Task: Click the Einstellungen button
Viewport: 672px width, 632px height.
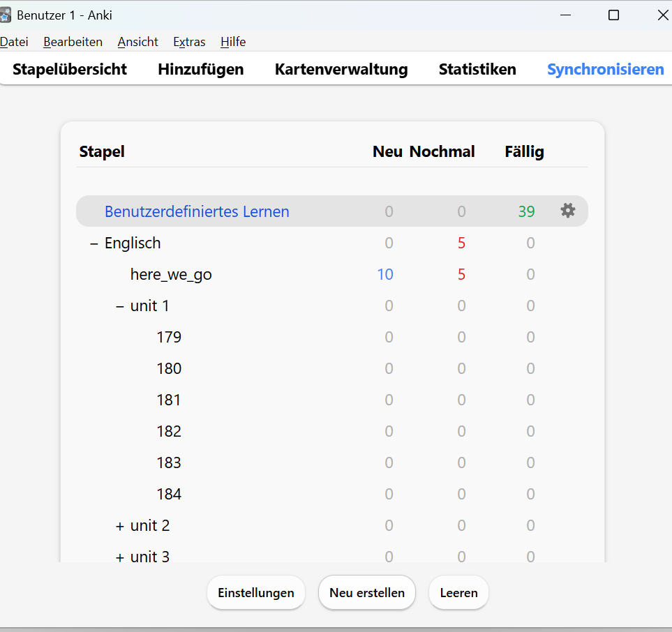Action: 256,592
